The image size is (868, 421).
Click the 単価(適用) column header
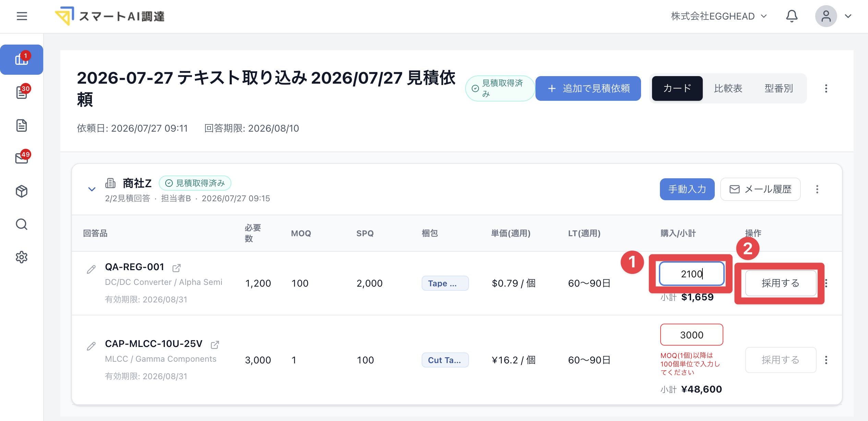[511, 233]
